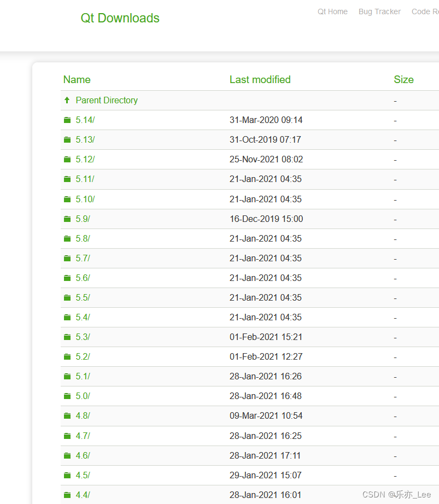Click the folder icon beside 5.1/
The image size is (439, 504).
pyautogui.click(x=67, y=376)
